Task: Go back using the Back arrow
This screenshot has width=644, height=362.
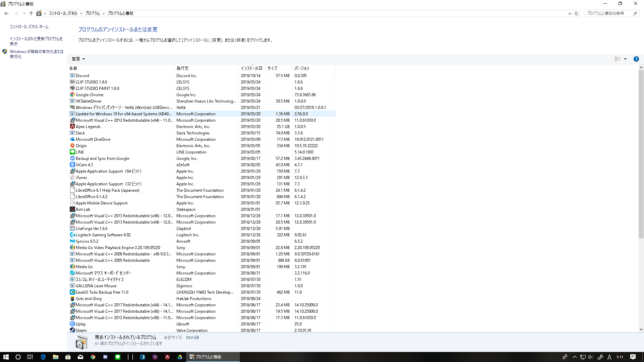Action: pyautogui.click(x=6, y=13)
